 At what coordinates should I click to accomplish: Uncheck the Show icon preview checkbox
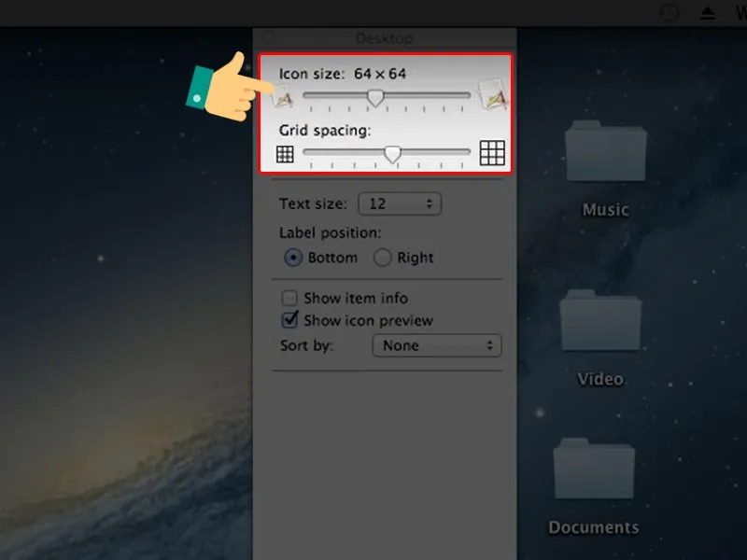[x=290, y=320]
